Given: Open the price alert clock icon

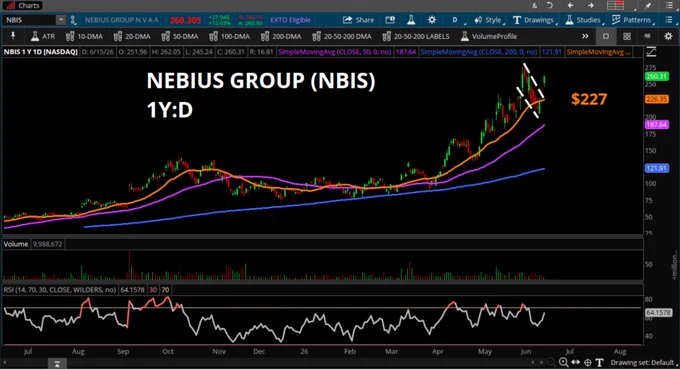Looking at the screenshot, I should click(x=390, y=20).
